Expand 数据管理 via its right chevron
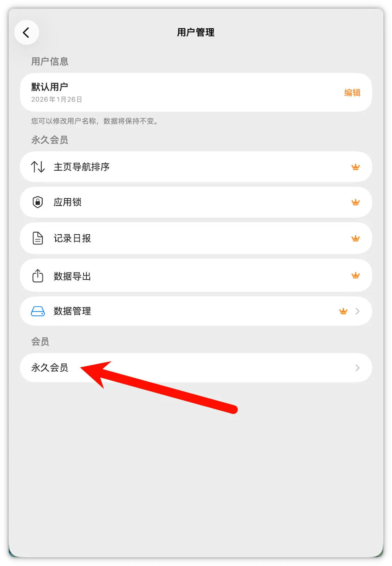Image resolution: width=392 pixels, height=566 pixels. 357,311
